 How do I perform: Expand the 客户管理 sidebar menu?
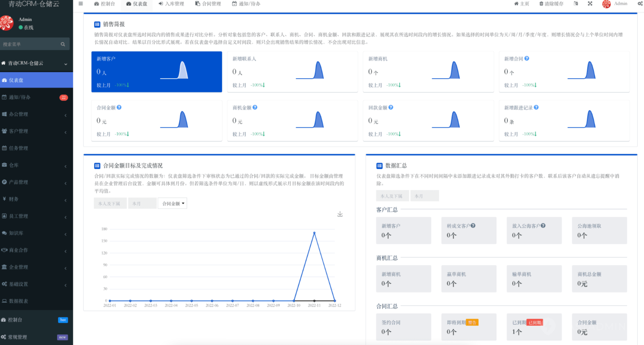click(35, 131)
